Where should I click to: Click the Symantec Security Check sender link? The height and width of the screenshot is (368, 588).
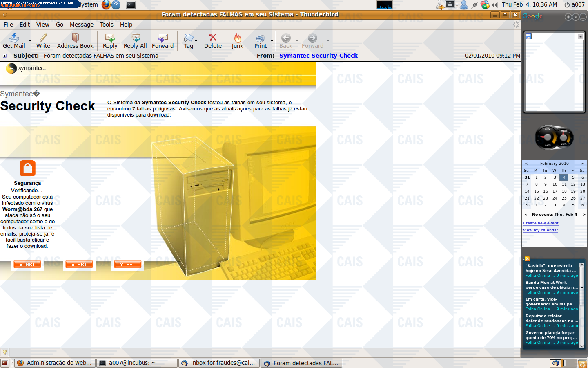point(318,56)
